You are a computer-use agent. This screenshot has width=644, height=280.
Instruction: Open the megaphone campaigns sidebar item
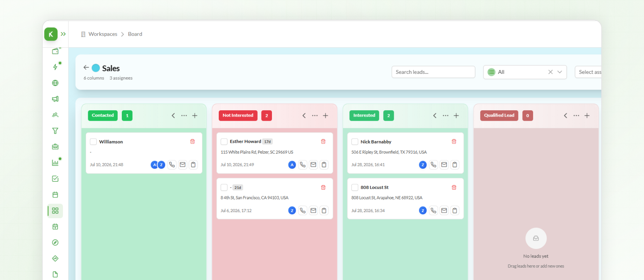click(x=55, y=99)
